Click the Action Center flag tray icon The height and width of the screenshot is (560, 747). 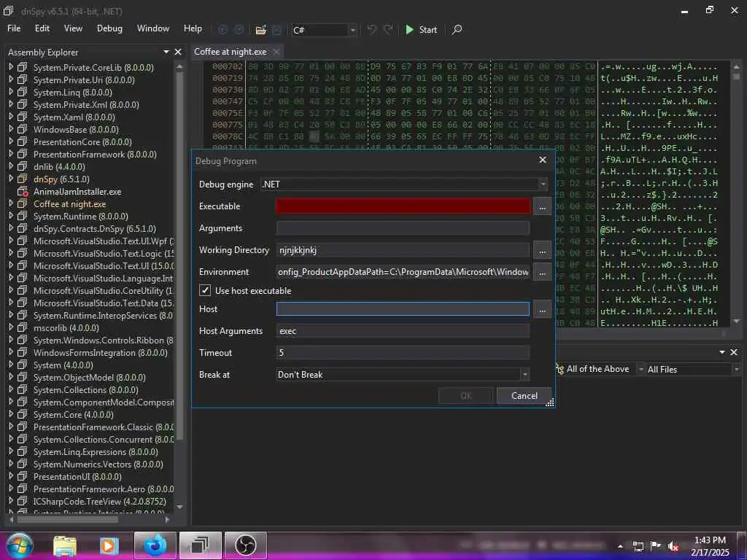[656, 547]
